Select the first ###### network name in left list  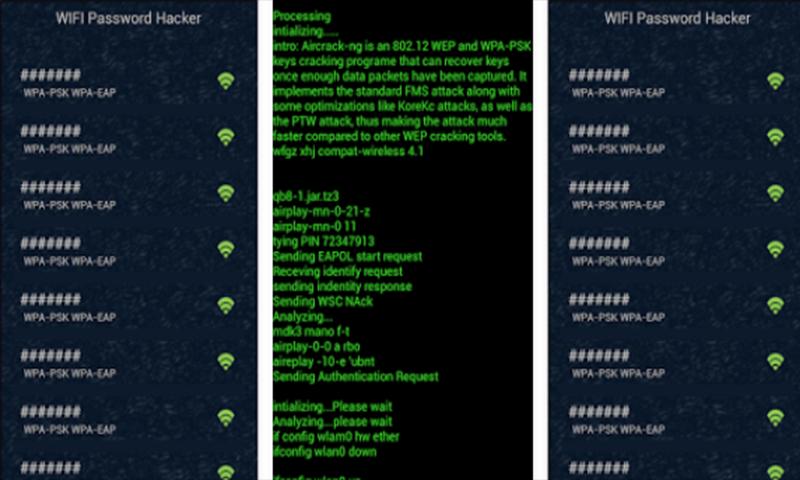pyautogui.click(x=51, y=75)
